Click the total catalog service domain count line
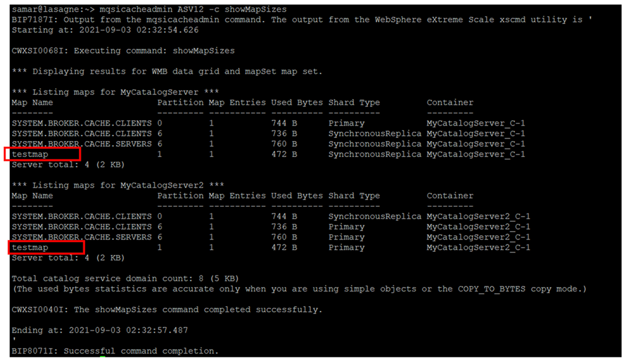This screenshot has height=364, width=629. click(125, 278)
